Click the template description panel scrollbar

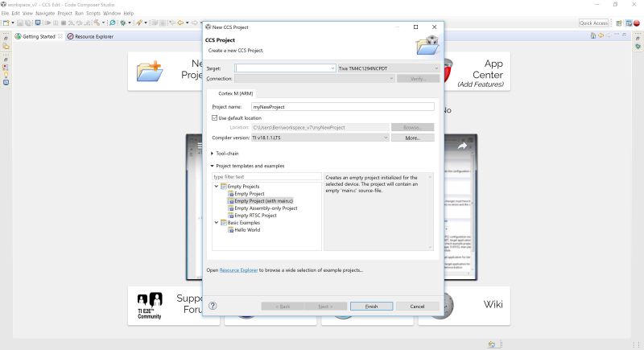click(430, 212)
